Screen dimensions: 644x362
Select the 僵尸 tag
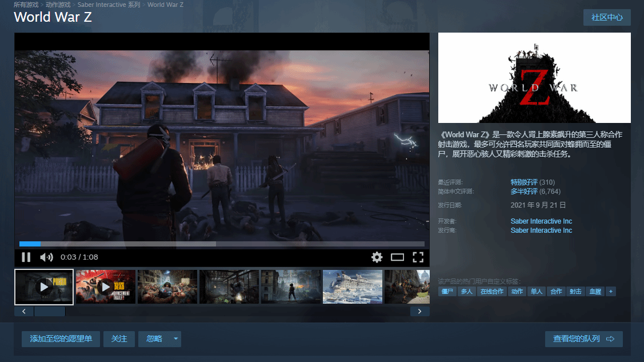click(447, 292)
